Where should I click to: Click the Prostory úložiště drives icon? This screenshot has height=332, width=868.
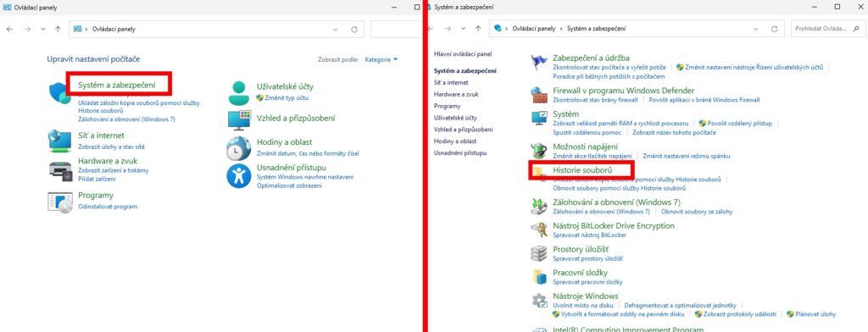coord(538,253)
